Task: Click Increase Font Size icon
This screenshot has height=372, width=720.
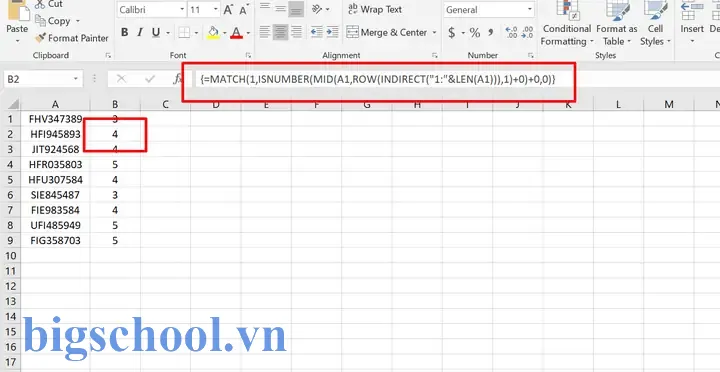Action: [228, 10]
